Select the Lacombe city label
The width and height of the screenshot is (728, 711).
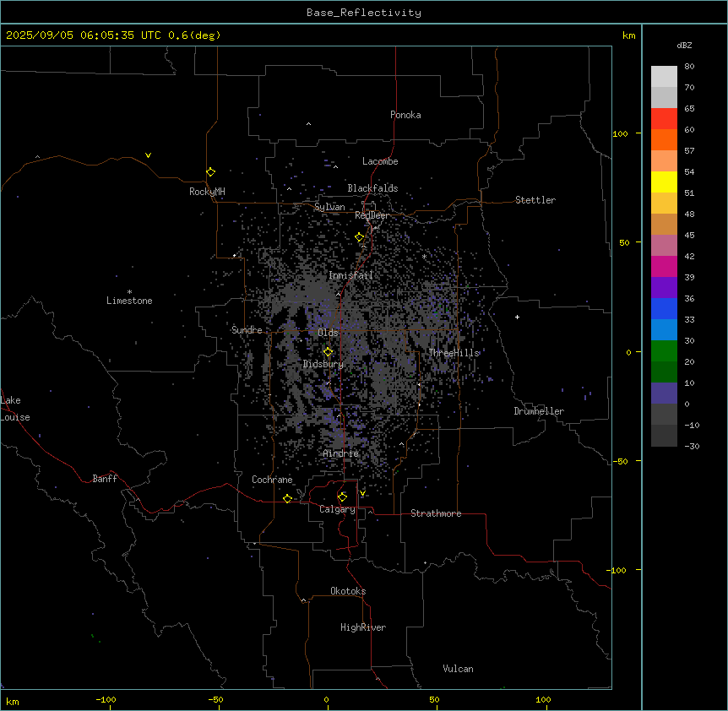tap(380, 161)
